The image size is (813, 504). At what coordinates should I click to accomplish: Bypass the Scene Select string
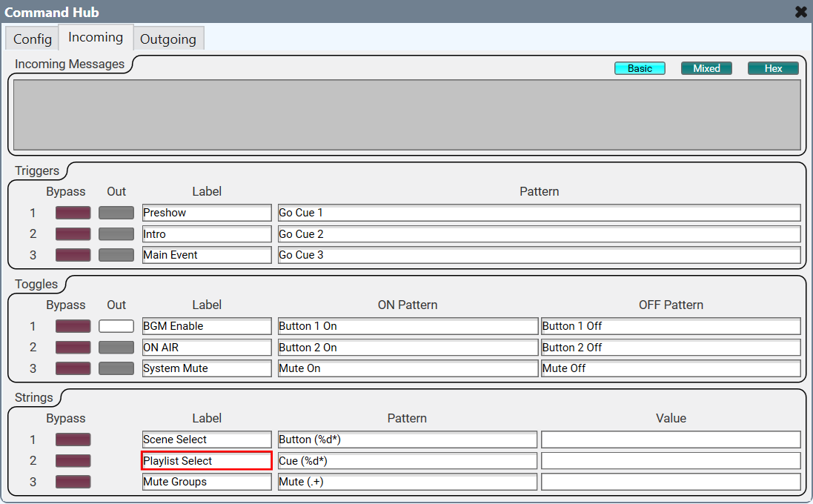73,440
